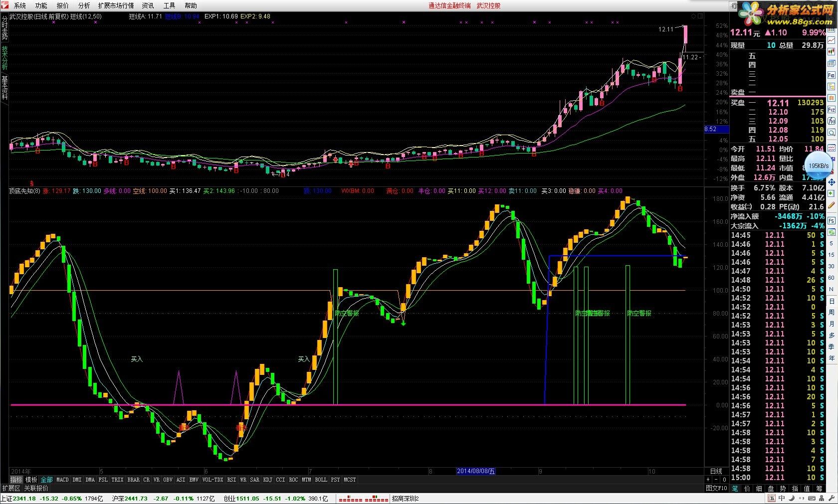Open the list window icon in right toolbar
This screenshot has width=838, height=504.
[832, 63]
